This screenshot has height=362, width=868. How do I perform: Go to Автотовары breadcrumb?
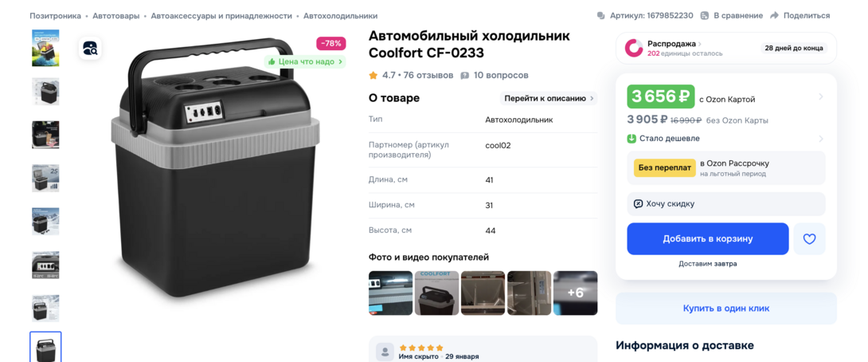click(x=116, y=15)
